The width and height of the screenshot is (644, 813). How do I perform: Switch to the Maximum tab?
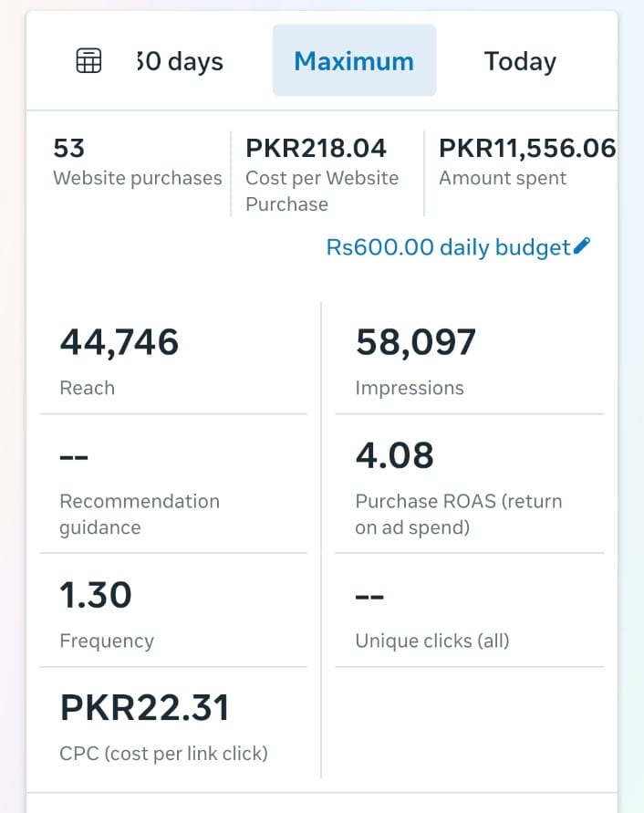pyautogui.click(x=354, y=61)
